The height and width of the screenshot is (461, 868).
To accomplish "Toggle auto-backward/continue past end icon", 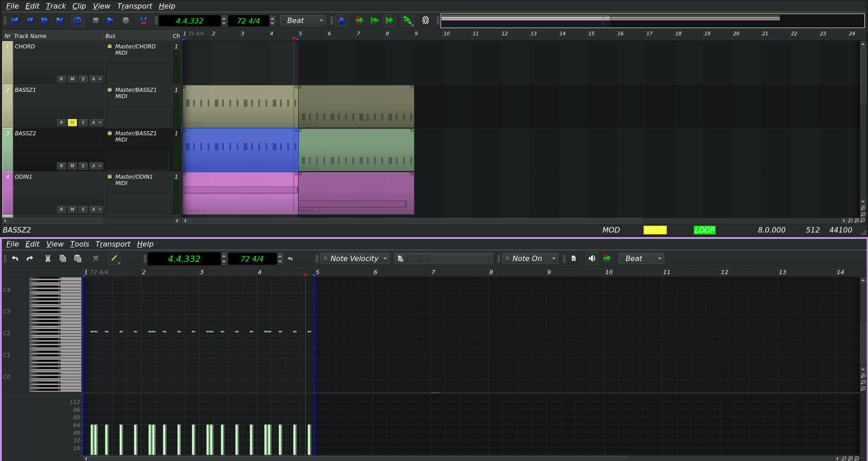I will pyautogui.click(x=408, y=20).
